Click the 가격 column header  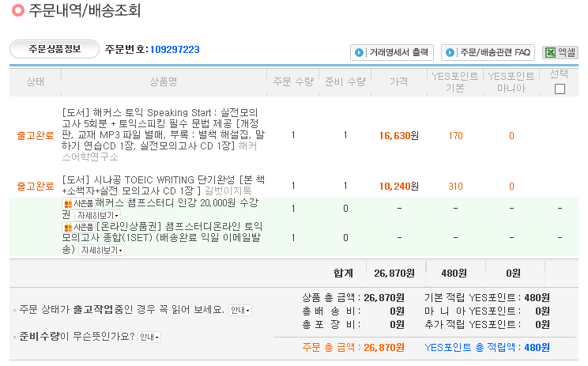point(398,81)
